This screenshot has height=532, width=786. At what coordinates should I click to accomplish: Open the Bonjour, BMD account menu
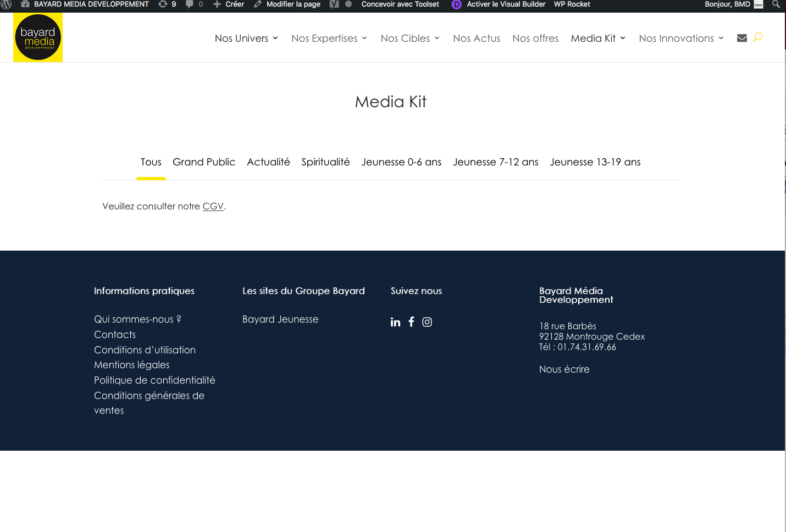[727, 4]
